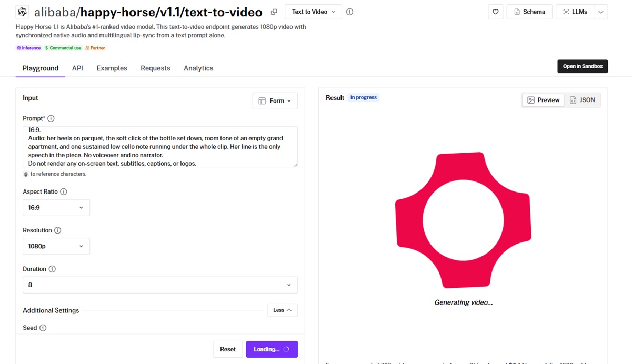Switch result view to JSON
632x364 pixels.
pos(582,100)
